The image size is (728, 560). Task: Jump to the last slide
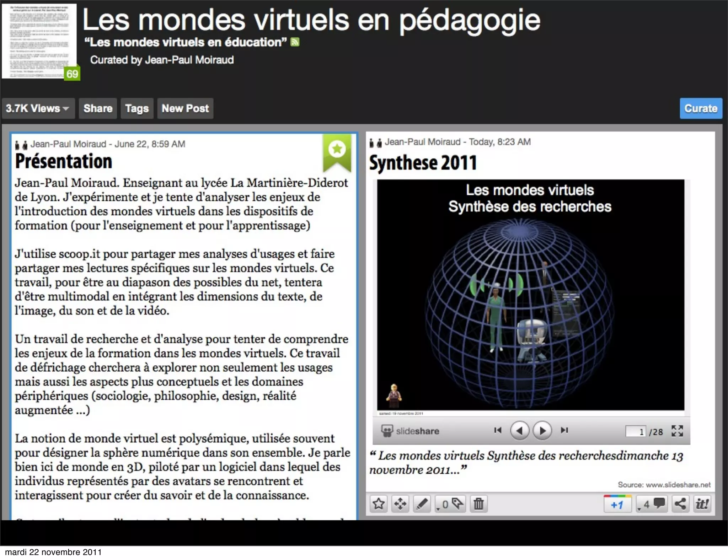pos(564,430)
